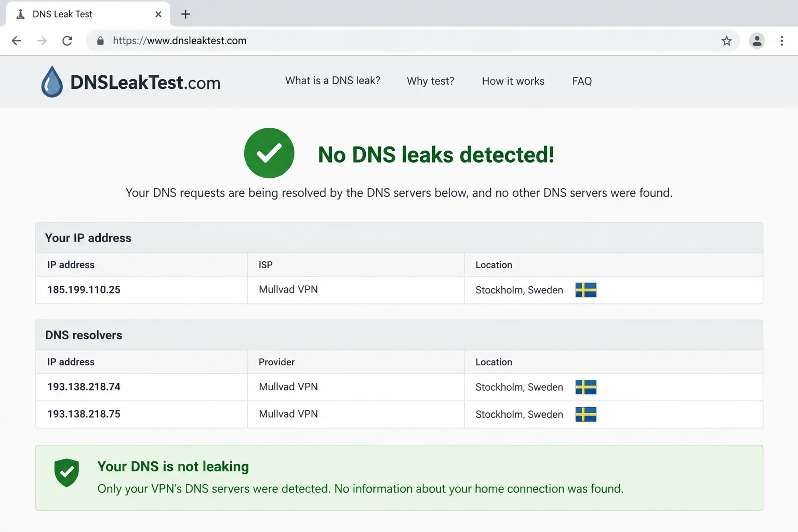Click the 'Your IP address' section header
The image size is (798, 532).
(399, 238)
